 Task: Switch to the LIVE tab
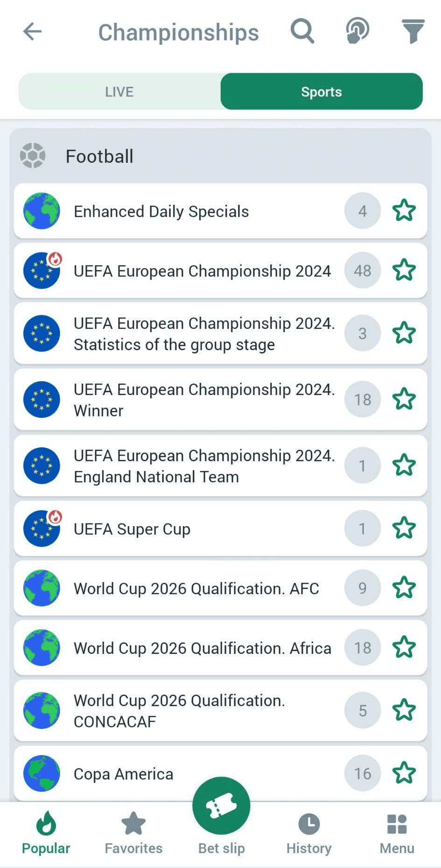tap(119, 91)
